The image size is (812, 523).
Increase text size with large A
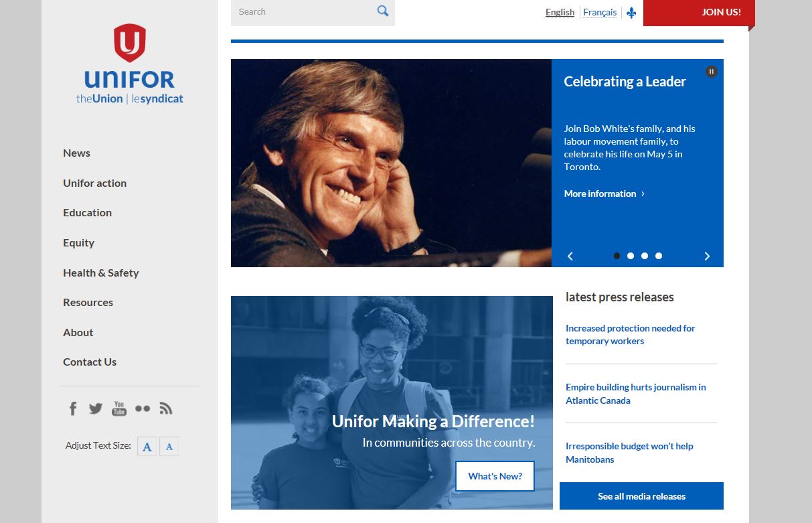tap(147, 447)
